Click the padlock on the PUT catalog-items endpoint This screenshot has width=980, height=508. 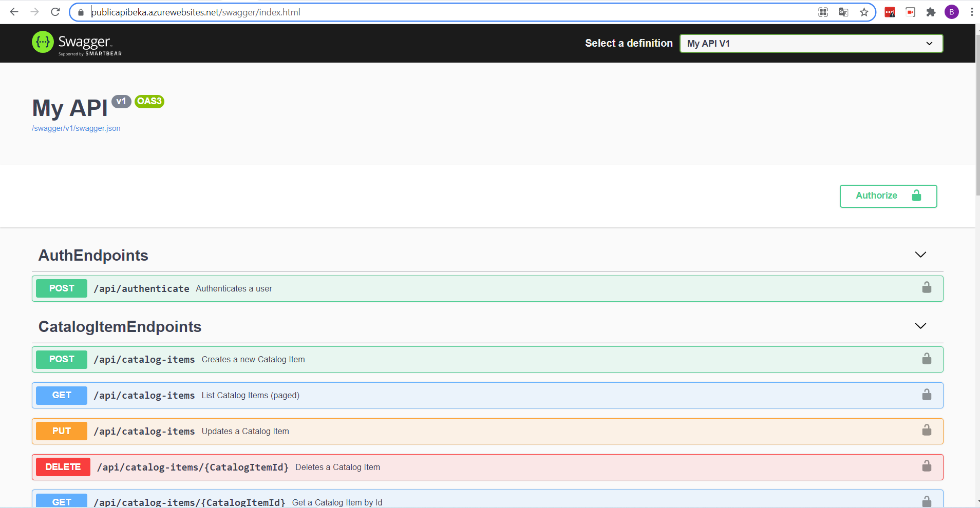[x=927, y=431]
